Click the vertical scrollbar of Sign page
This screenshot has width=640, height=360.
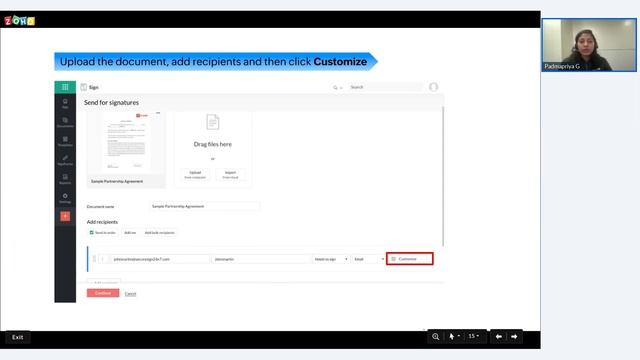(x=443, y=176)
